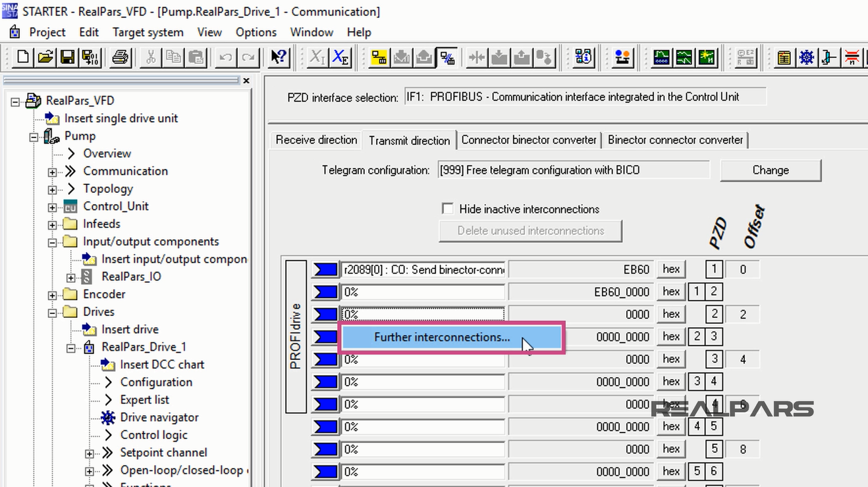Image resolution: width=868 pixels, height=487 pixels.
Task: Collapse the RealPars_VFD project node
Action: 16,101
